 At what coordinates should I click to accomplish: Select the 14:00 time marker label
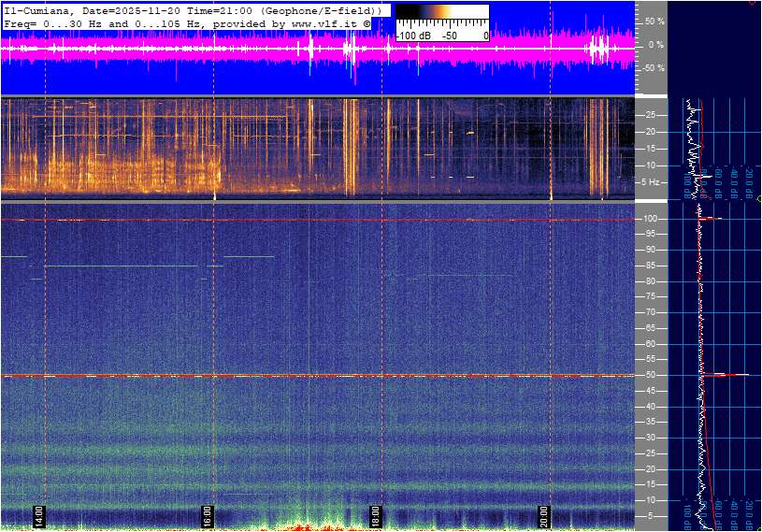coord(39,515)
